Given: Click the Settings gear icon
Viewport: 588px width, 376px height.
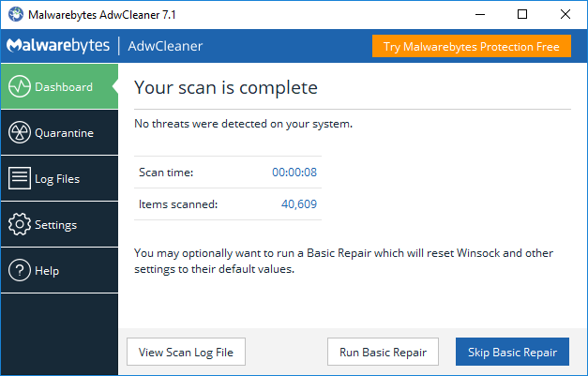Looking at the screenshot, I should click(20, 224).
